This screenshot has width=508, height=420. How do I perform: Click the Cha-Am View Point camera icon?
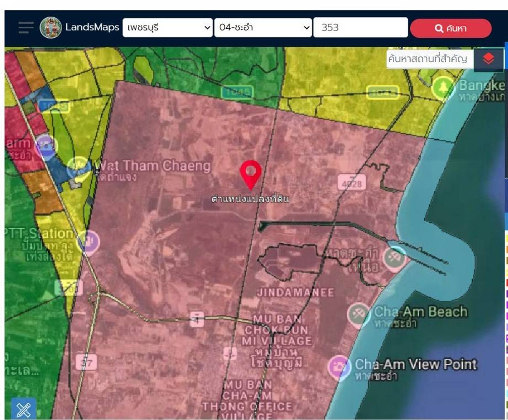[x=340, y=367]
